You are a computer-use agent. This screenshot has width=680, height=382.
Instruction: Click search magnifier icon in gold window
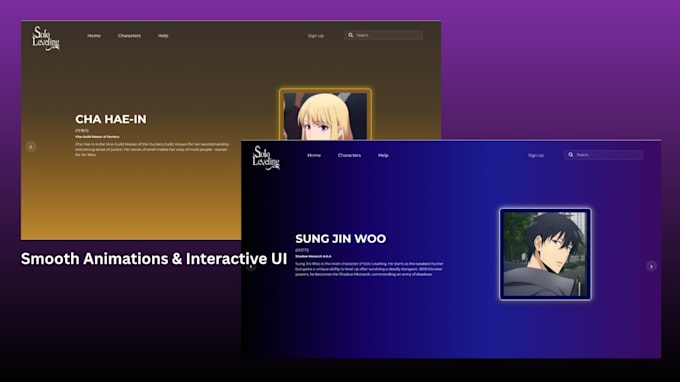tap(350, 35)
